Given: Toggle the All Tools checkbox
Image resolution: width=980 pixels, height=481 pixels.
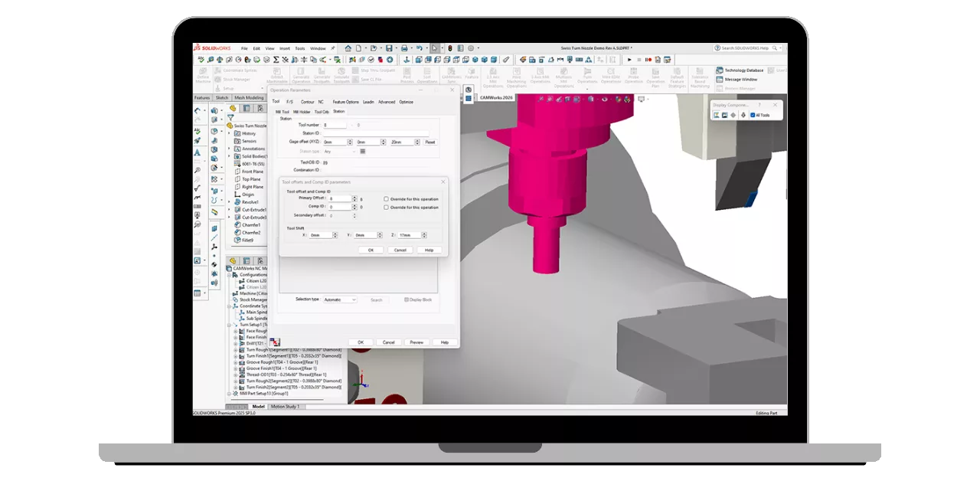Looking at the screenshot, I should click(x=753, y=115).
